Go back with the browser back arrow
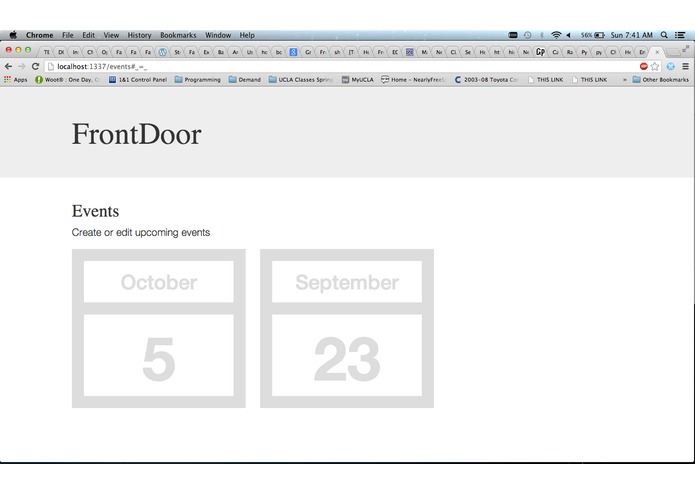 (8, 66)
